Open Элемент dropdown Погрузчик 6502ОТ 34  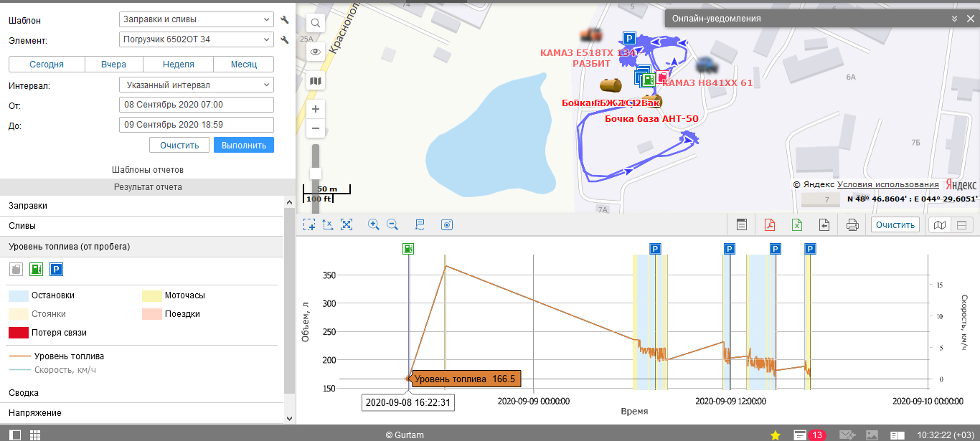coord(196,39)
